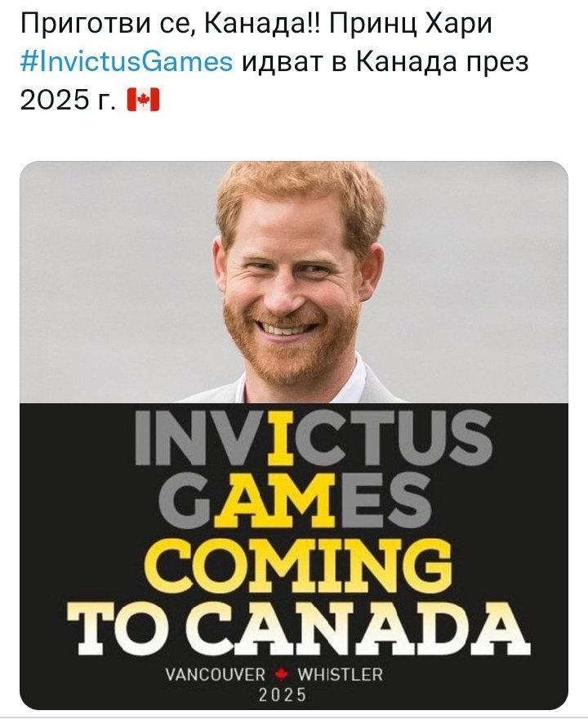Click the 2025 year at the poster bottom
Image resolution: width=588 pixels, height=724 pixels.
(282, 696)
